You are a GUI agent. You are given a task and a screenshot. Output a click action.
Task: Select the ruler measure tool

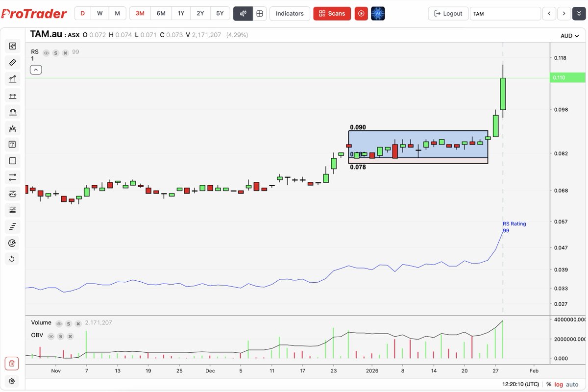12,62
